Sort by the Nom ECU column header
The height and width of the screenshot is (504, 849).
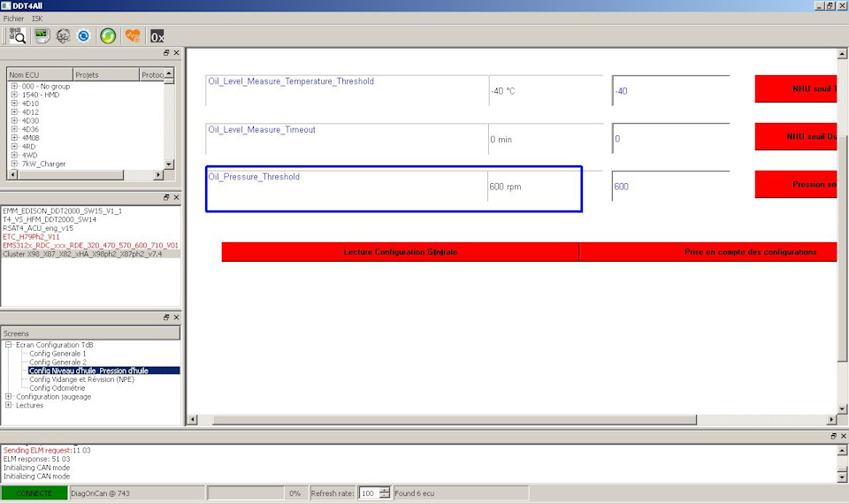[40, 74]
